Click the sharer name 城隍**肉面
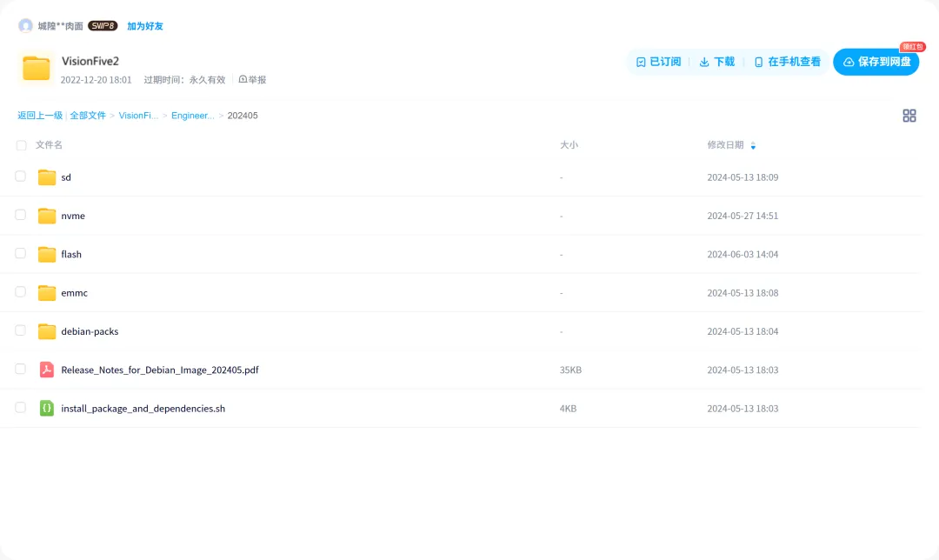Screen dimensions: 939x560 [x=61, y=26]
